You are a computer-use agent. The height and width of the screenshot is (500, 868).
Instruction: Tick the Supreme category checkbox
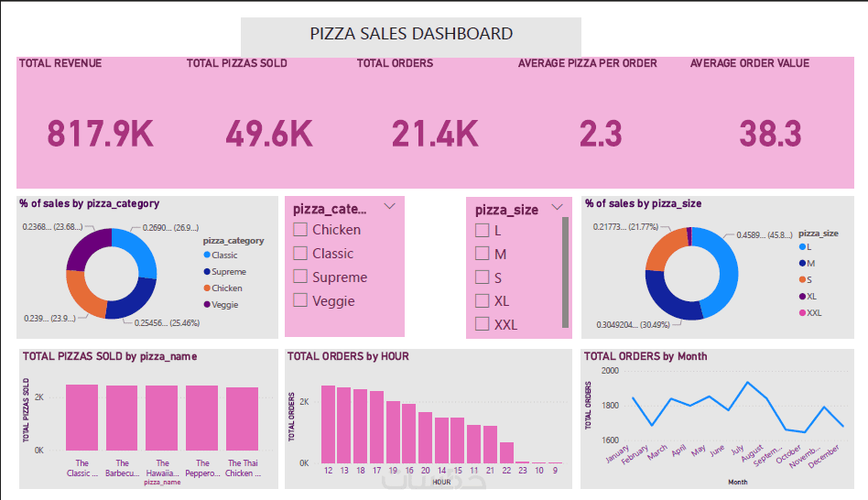point(300,277)
